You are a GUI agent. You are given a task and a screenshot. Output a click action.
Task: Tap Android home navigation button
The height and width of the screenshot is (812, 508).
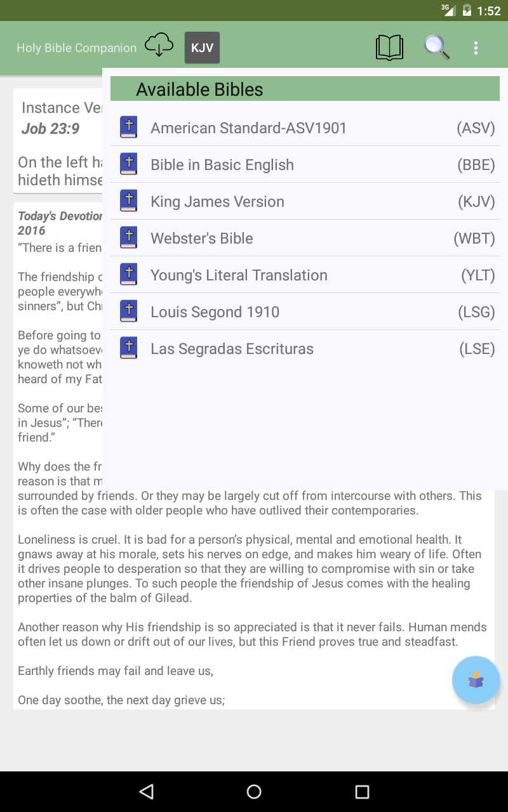coord(254,791)
